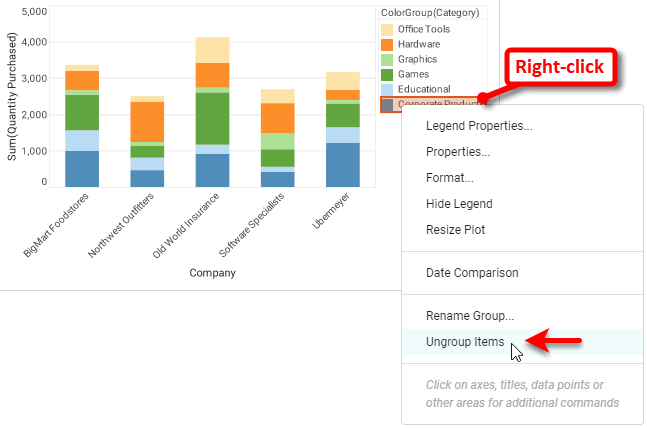Choose Properties... in the context menu
Screen dimensions: 647x428
click(457, 152)
